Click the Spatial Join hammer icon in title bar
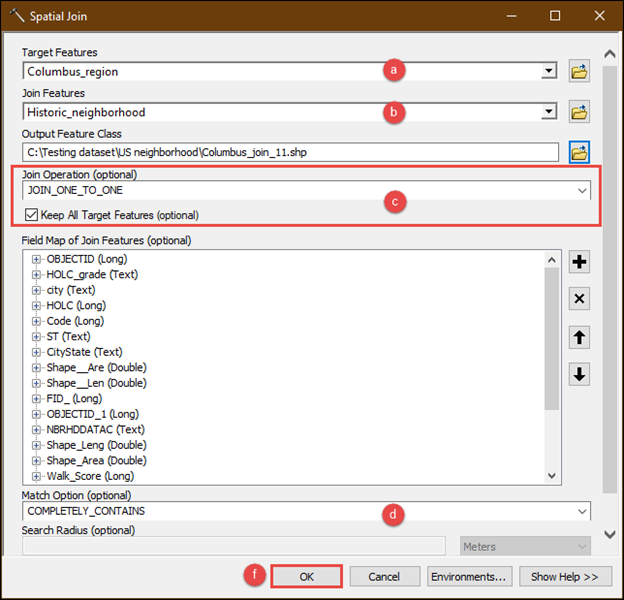The image size is (624, 600). click(17, 16)
